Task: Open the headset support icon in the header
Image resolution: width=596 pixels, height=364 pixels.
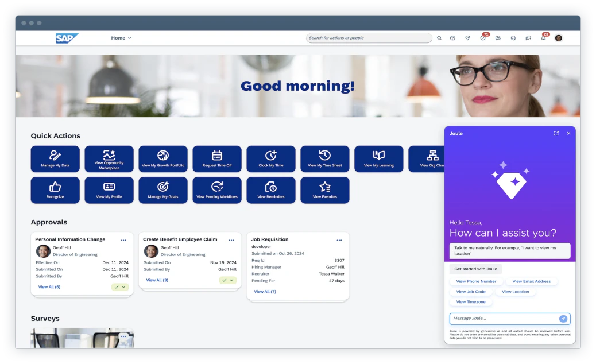Action: [513, 37]
